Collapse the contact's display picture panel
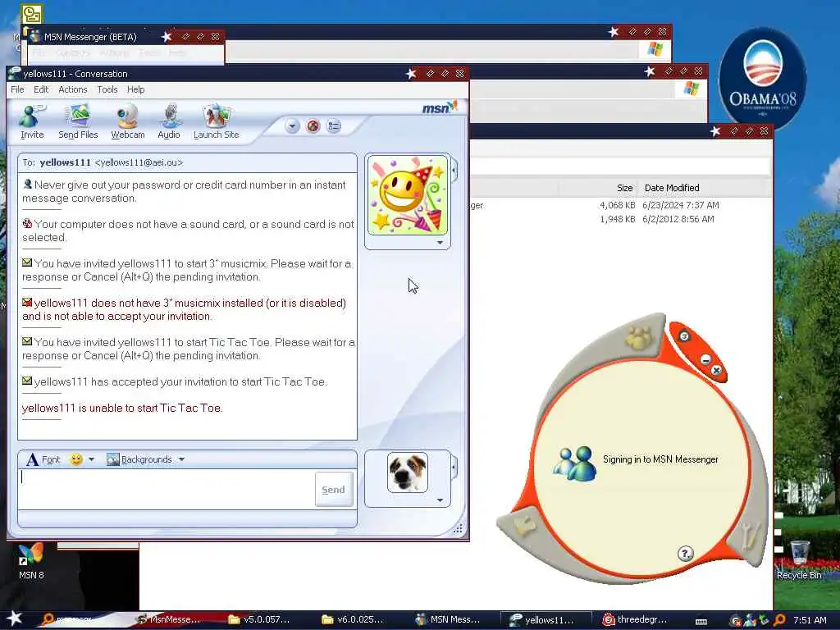840x630 pixels. pos(454,171)
